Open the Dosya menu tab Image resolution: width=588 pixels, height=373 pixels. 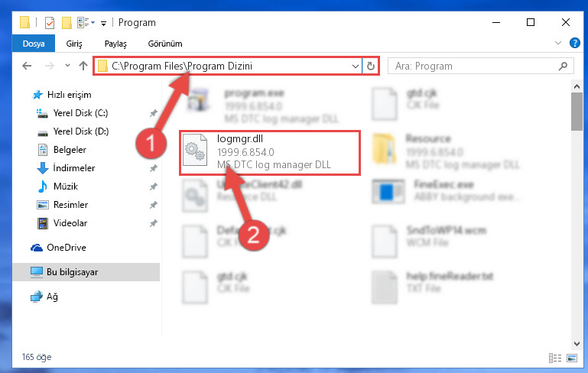(x=34, y=44)
